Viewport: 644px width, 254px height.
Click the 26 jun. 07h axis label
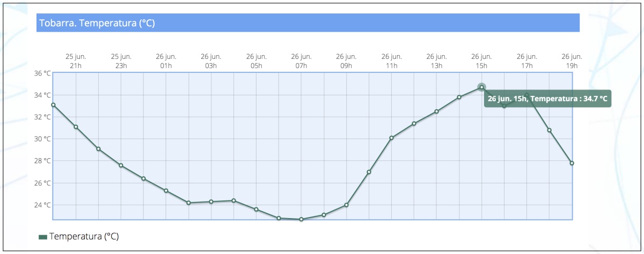(301, 61)
